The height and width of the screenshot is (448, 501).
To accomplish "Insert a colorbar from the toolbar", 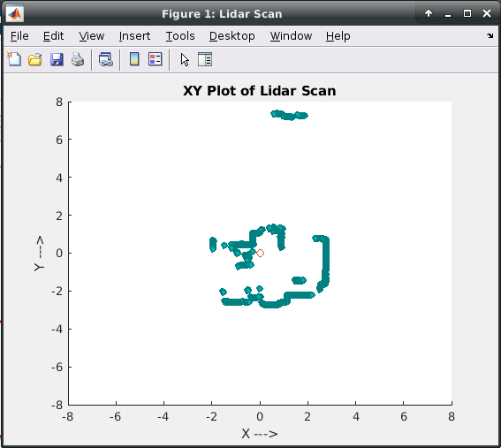I will pyautogui.click(x=134, y=59).
